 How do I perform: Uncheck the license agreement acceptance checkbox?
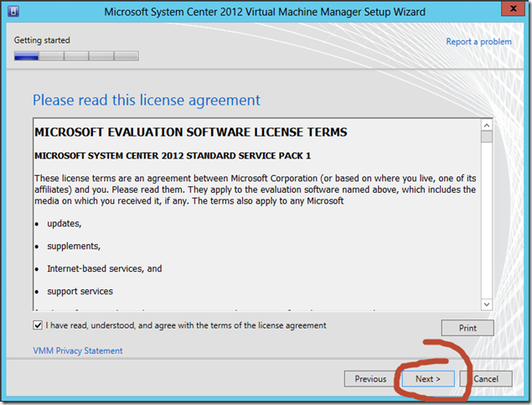tap(38, 325)
